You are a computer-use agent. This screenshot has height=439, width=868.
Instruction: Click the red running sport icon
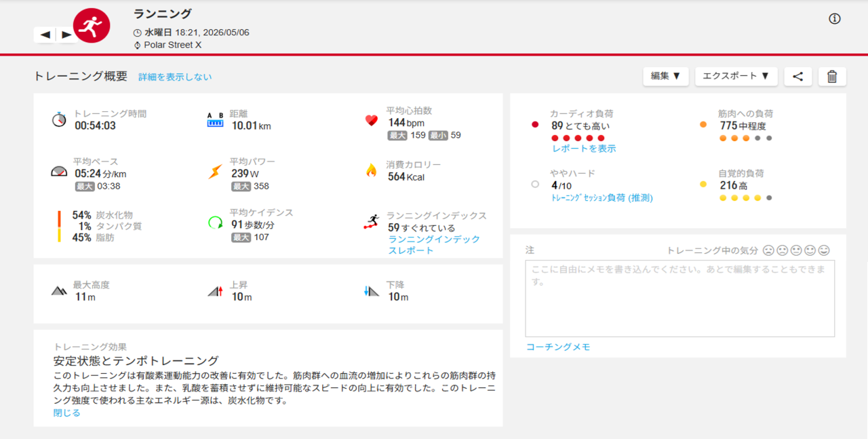92,26
